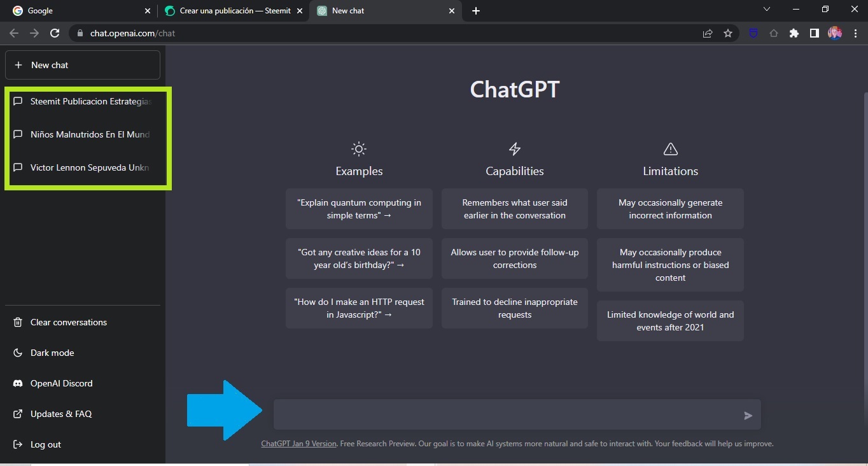
Task: Open the browser side panel icon
Action: point(815,33)
